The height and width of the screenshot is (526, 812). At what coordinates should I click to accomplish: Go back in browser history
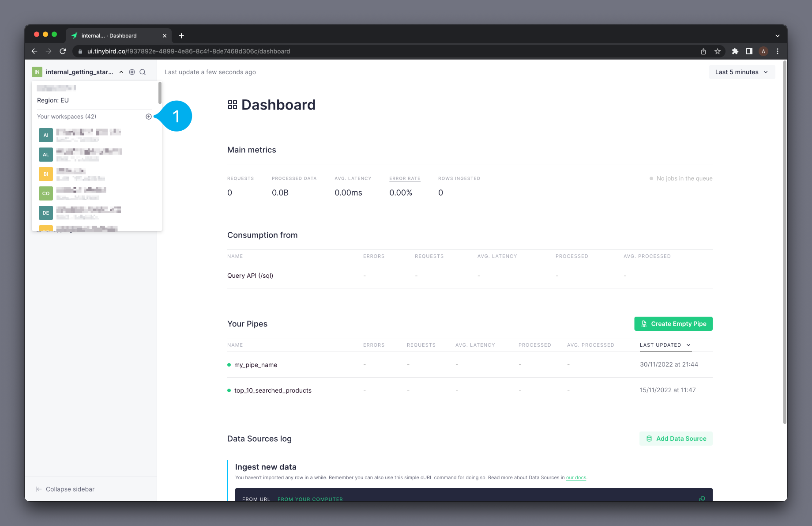34,51
